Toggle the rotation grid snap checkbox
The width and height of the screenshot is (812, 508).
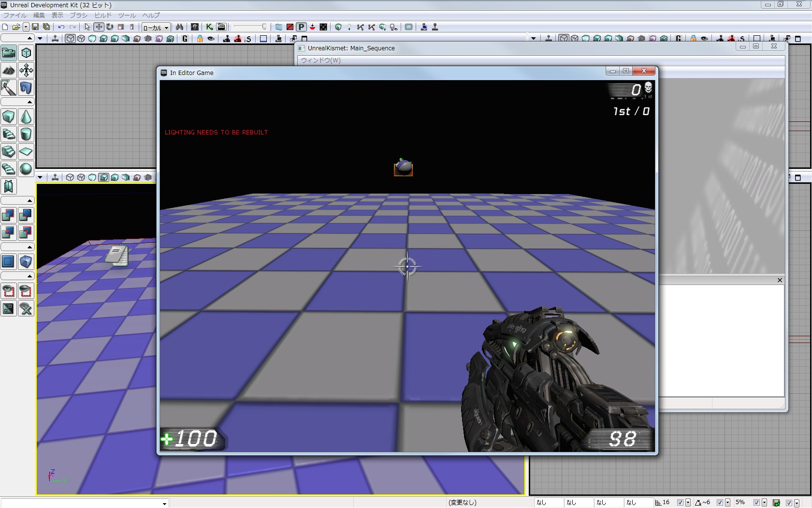(720, 503)
